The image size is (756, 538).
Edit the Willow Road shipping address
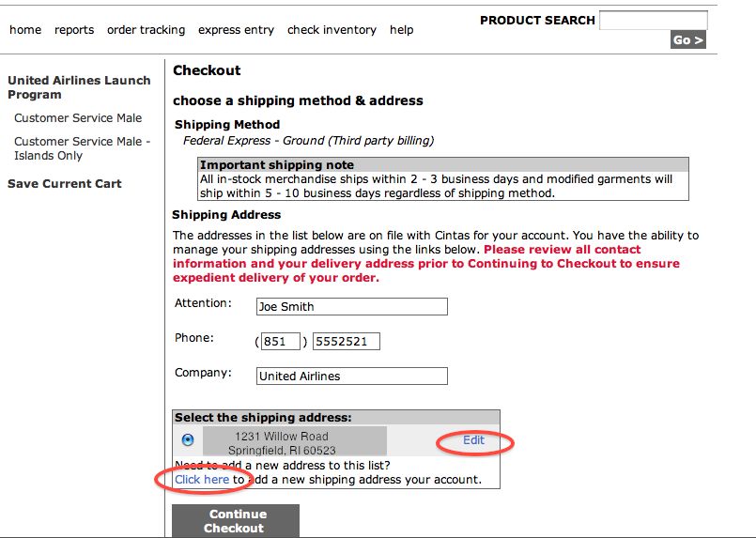pyautogui.click(x=473, y=440)
